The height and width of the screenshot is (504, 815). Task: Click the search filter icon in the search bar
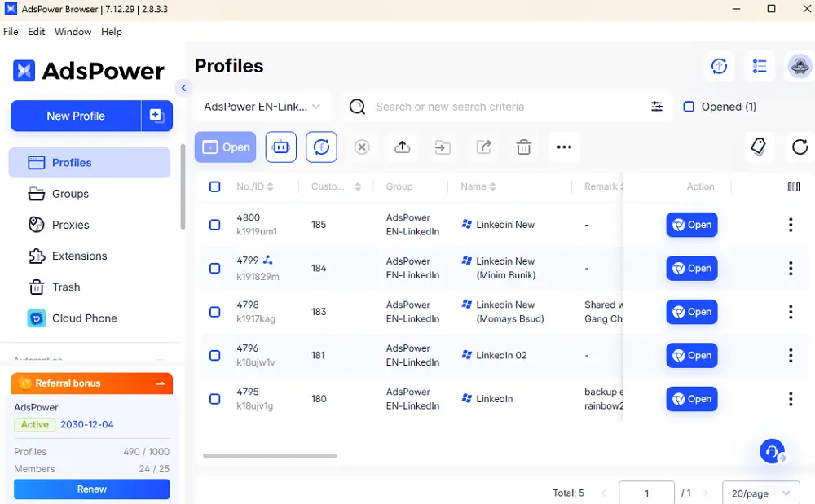point(657,106)
